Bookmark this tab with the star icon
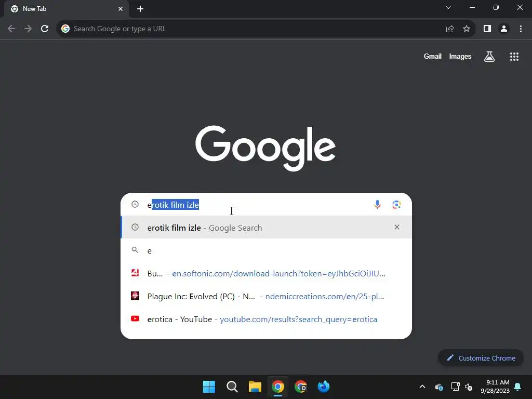Image resolution: width=532 pixels, height=399 pixels. [x=467, y=29]
